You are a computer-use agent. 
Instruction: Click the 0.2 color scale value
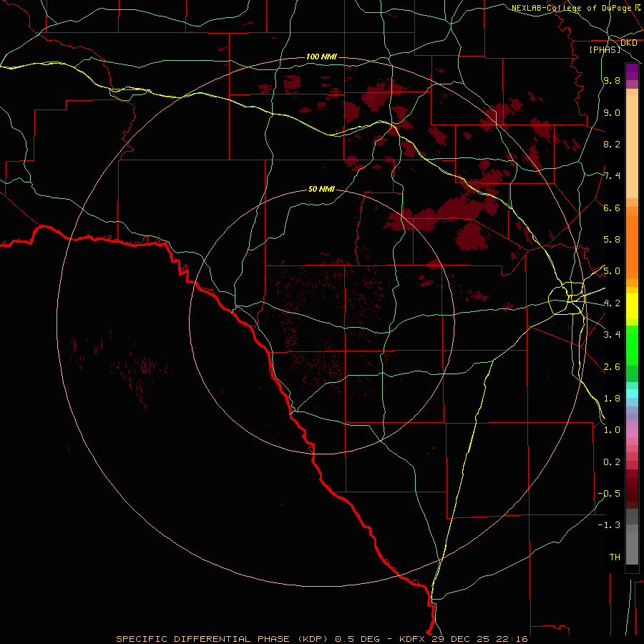(612, 462)
